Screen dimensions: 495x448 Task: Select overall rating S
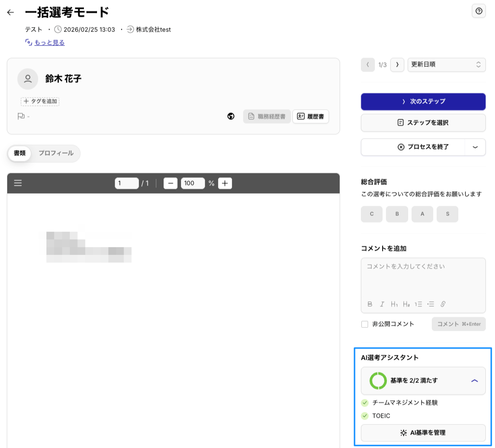tap(447, 214)
